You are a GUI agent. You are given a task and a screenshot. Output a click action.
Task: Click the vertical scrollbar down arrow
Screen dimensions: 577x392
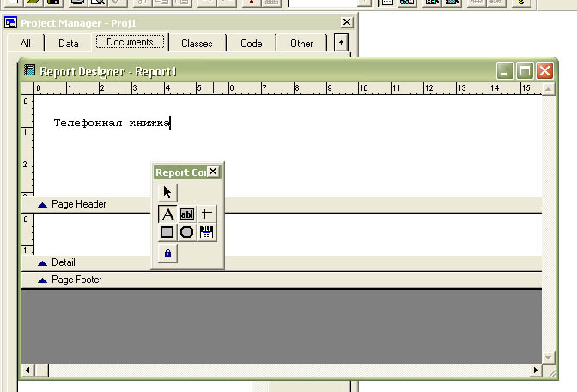[549, 357]
